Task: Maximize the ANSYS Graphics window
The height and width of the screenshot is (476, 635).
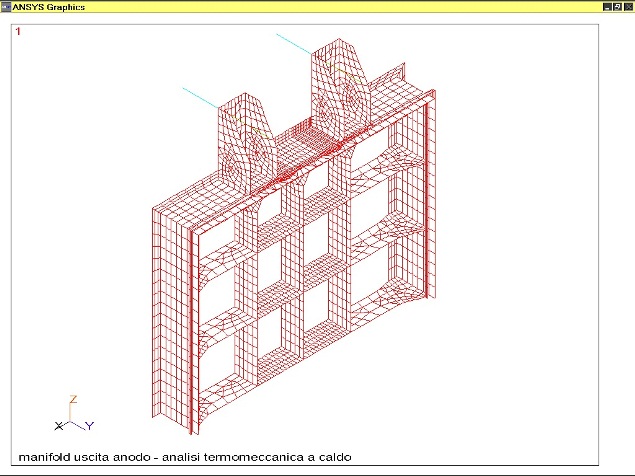Action: [x=617, y=7]
